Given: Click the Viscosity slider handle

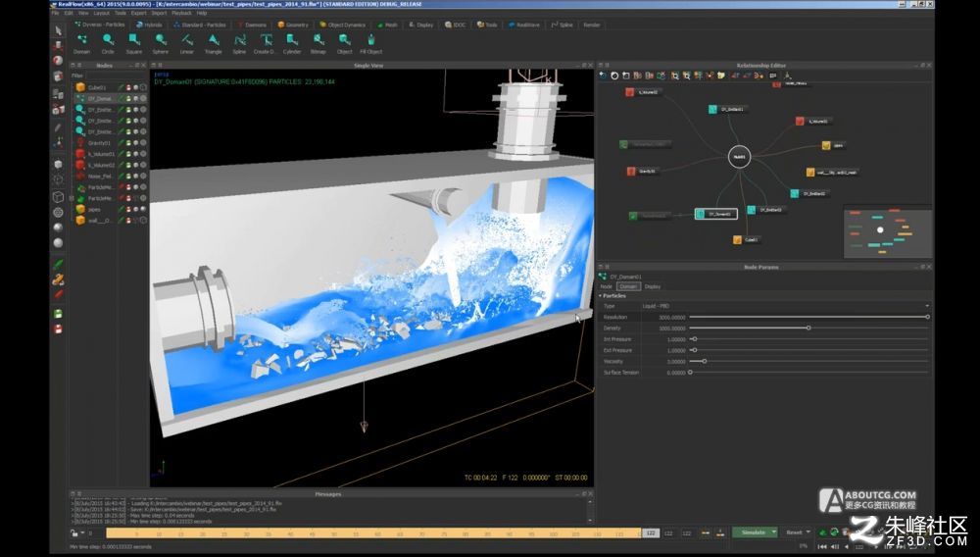Looking at the screenshot, I should pyautogui.click(x=705, y=361).
